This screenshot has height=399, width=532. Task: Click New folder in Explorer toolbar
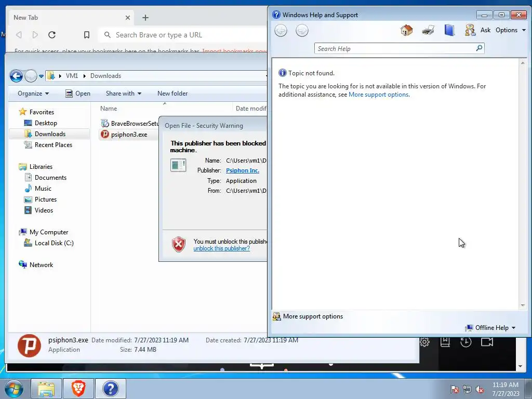[172, 94]
